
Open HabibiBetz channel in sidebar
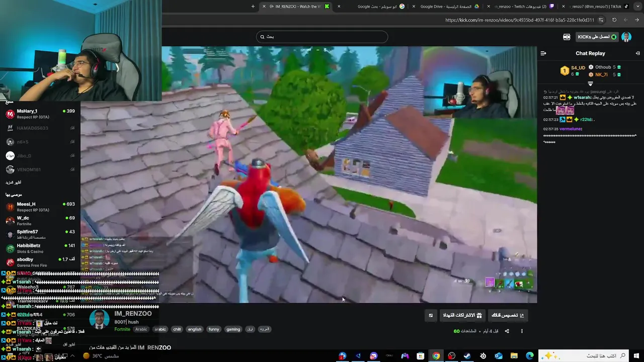[x=40, y=248]
